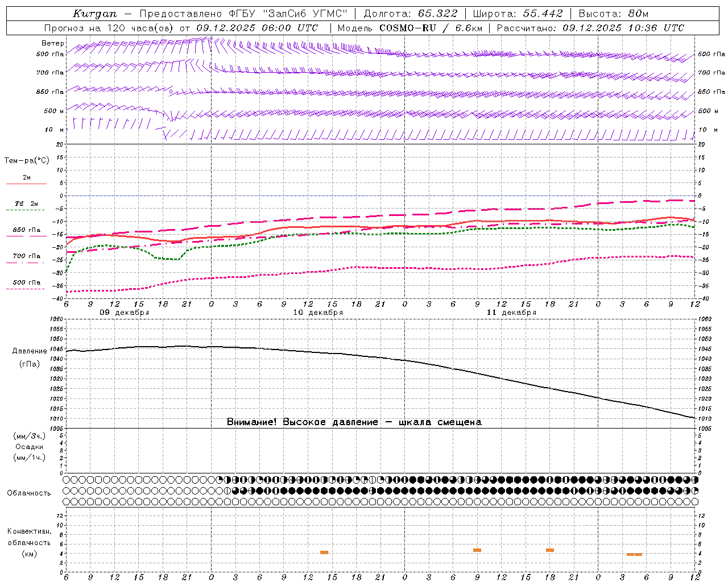Click the warning Внимание! Высокое давление text
This screenshot has width=728, height=582.
(x=354, y=422)
